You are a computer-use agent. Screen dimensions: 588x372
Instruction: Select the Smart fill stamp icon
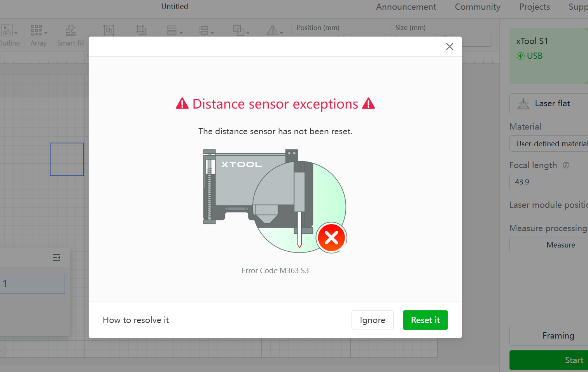click(x=70, y=30)
